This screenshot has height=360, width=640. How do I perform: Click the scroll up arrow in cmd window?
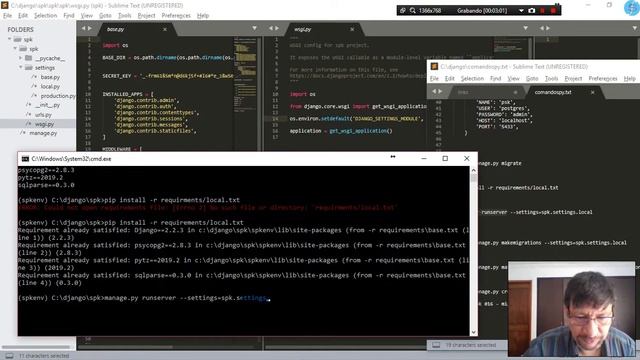coord(473,170)
